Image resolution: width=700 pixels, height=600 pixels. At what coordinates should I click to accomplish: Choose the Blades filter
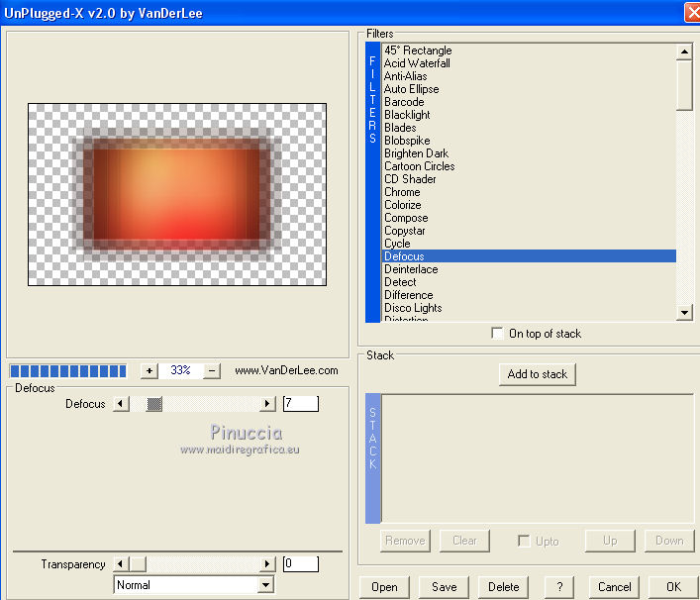(529, 128)
